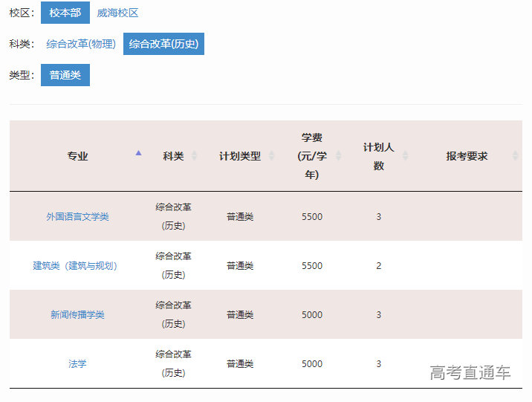
Task: Open the 外国语言文学类 major link
Action: (77, 217)
